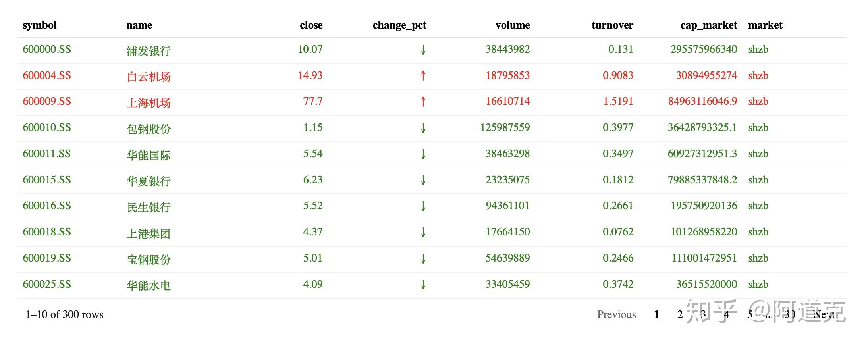Click the down arrow for 华能水电
Viewport: 868px width, 347px height.
pos(423,284)
